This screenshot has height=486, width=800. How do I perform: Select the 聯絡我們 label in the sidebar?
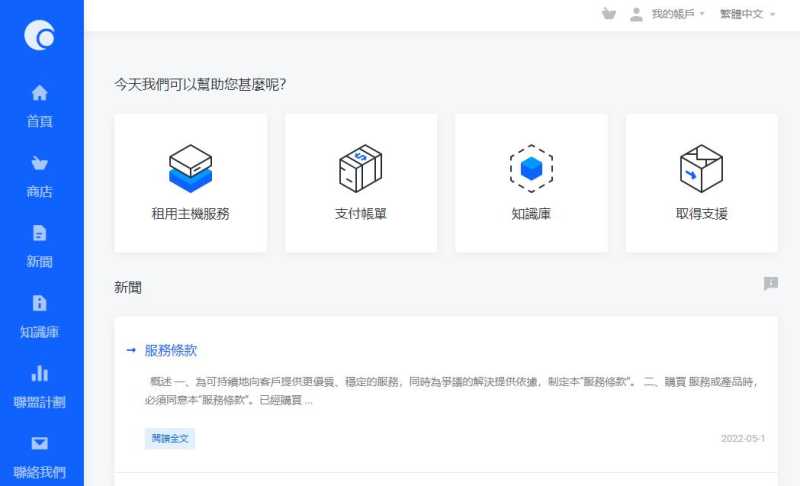tap(39, 472)
